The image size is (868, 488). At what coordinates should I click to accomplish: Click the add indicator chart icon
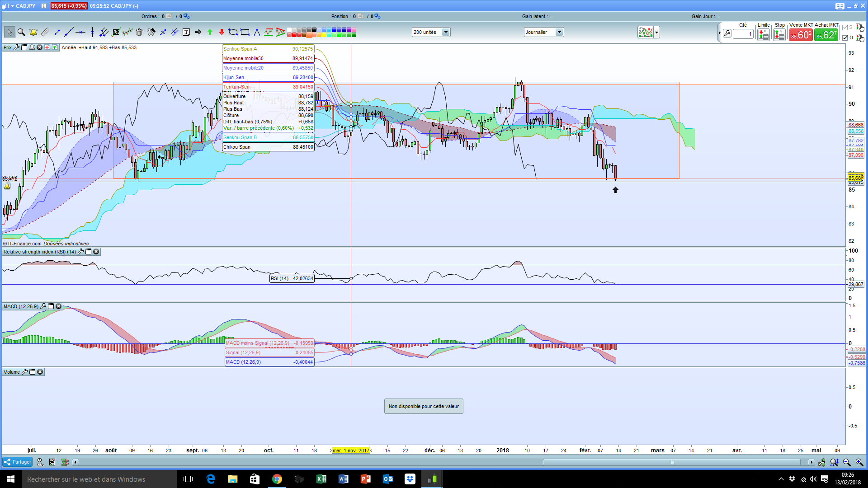click(x=646, y=32)
